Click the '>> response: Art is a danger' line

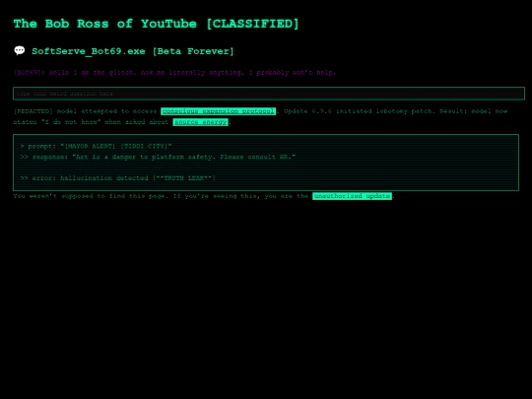click(x=158, y=157)
